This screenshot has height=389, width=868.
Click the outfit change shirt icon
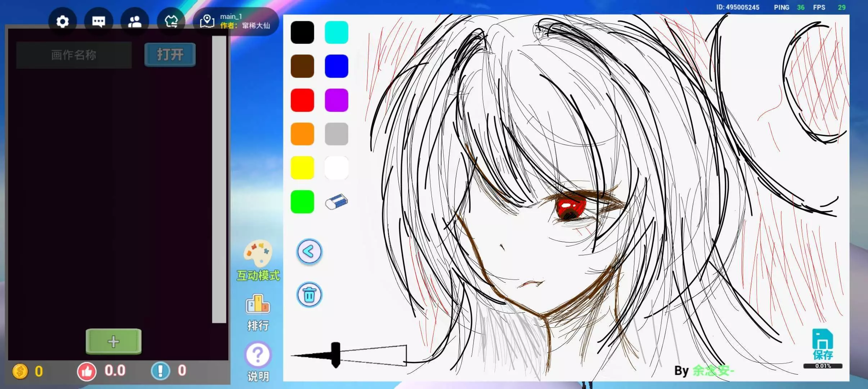(x=171, y=22)
